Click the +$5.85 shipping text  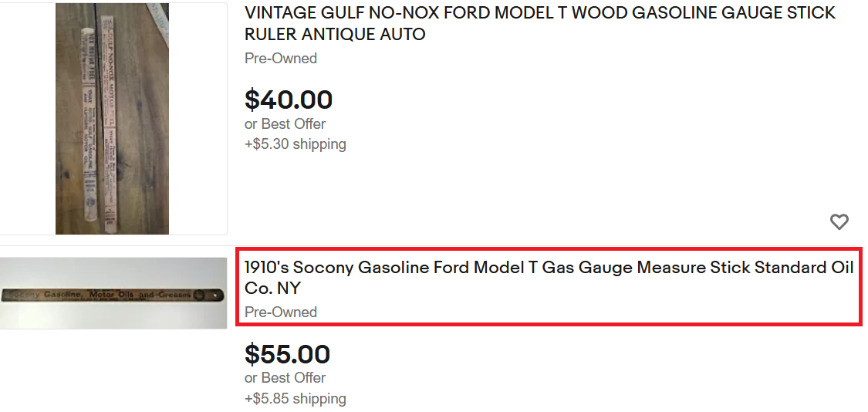296,399
